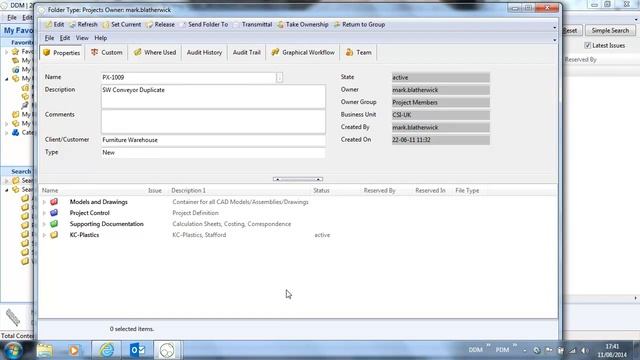Viewport: 640px width, 360px height.
Task: Open Internet Explorer from taskbar
Action: coord(107,350)
